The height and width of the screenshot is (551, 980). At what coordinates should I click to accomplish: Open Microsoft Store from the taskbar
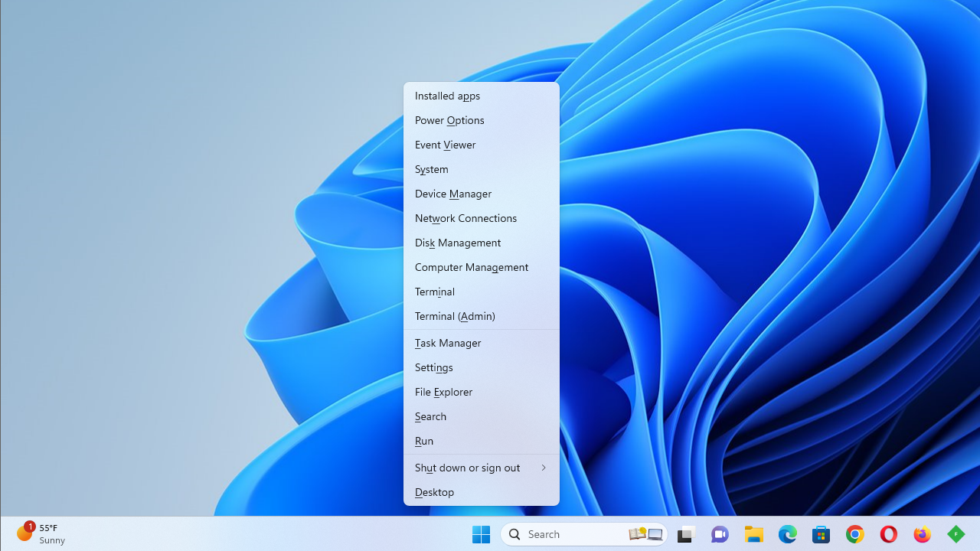[821, 534]
